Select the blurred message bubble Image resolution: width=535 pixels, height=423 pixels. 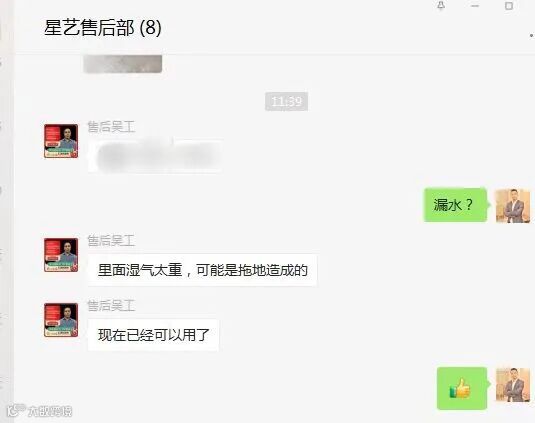pyautogui.click(x=156, y=155)
